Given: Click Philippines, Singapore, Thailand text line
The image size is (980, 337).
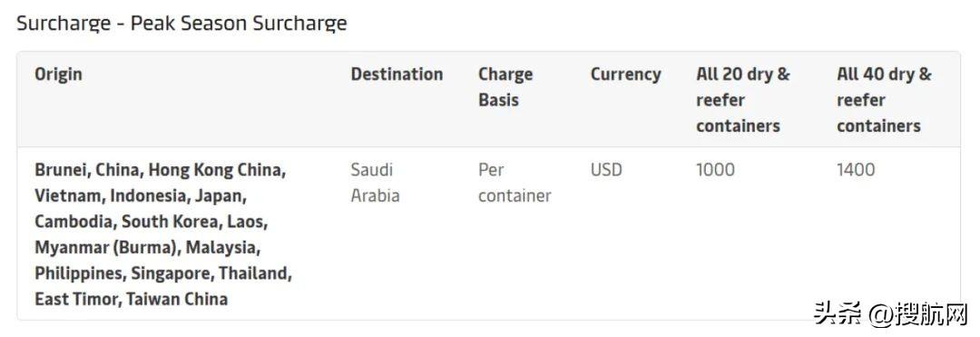Looking at the screenshot, I should point(163,273).
